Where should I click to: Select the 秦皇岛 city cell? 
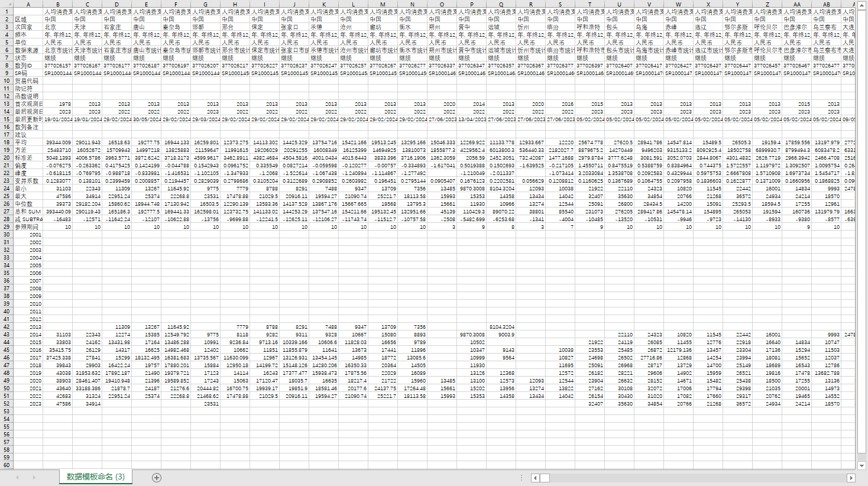pyautogui.click(x=176, y=27)
